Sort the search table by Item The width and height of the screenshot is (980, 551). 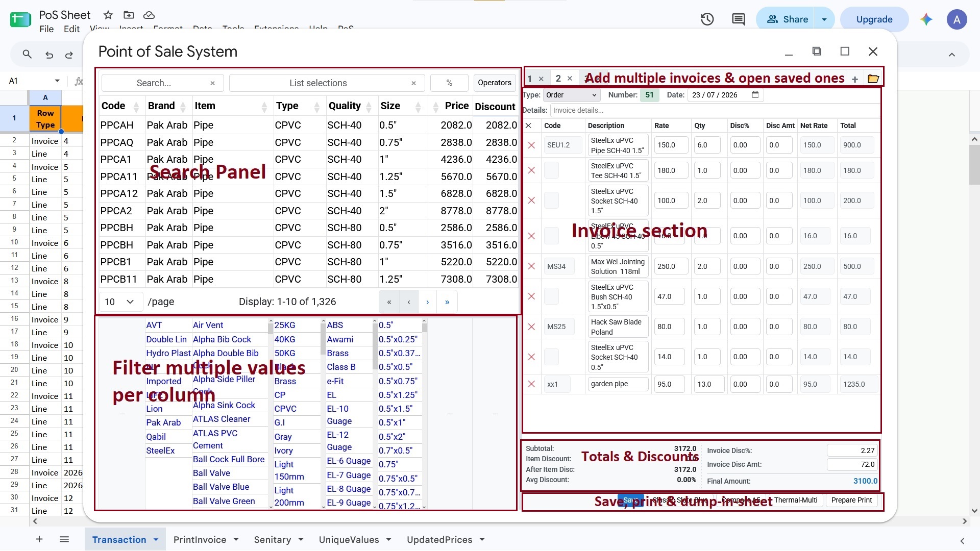(264, 107)
